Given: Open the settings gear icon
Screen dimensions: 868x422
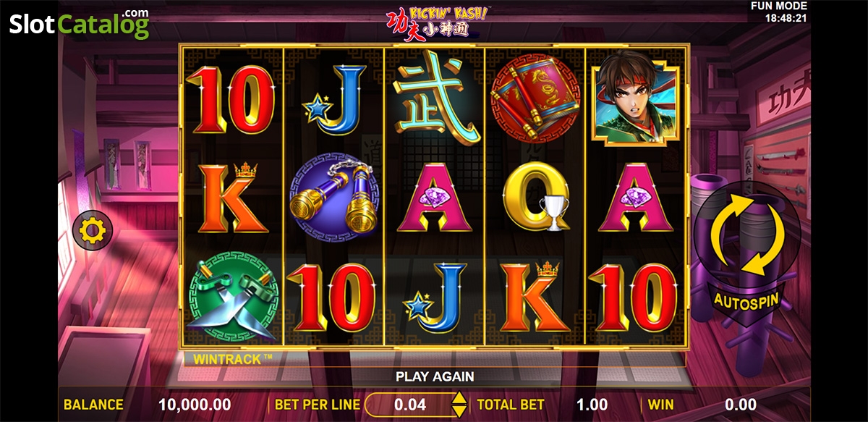Looking at the screenshot, I should point(93,231).
